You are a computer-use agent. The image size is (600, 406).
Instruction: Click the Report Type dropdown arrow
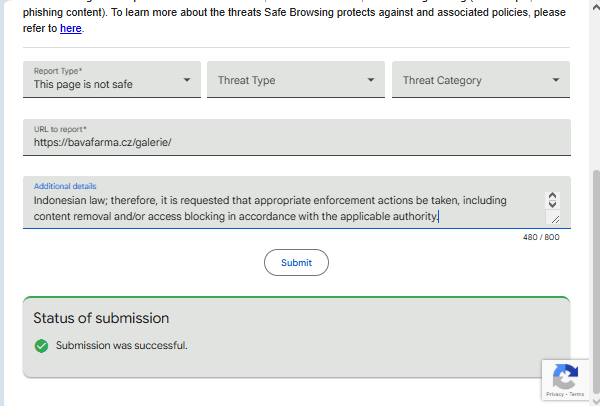[x=187, y=80]
